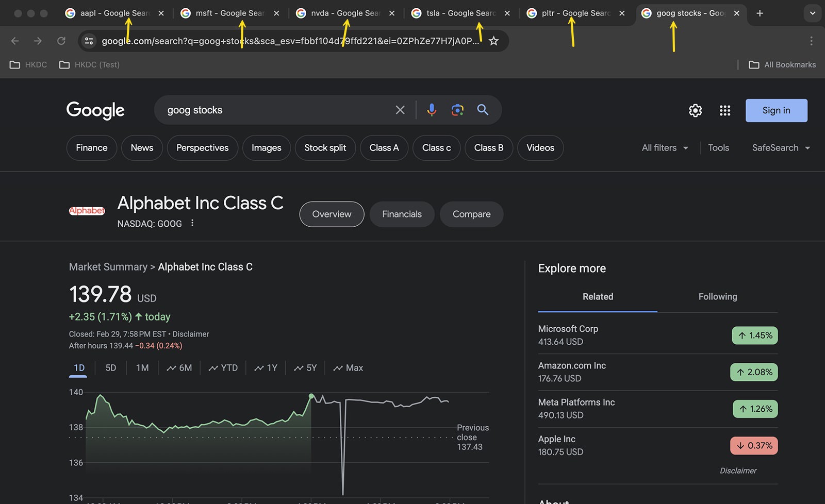Viewport: 825px width, 504px height.
Task: Submit search with magnifying glass icon
Action: (483, 110)
